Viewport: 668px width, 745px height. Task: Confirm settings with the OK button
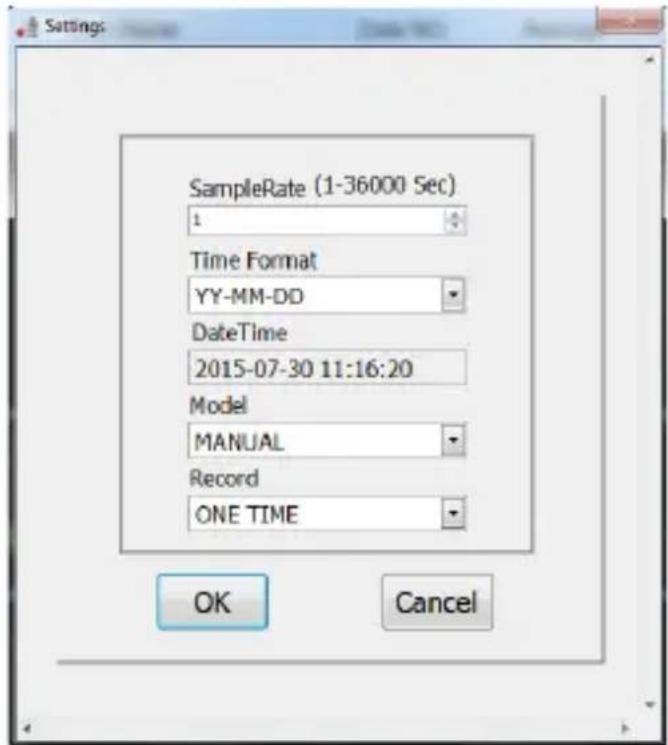pos(212,602)
